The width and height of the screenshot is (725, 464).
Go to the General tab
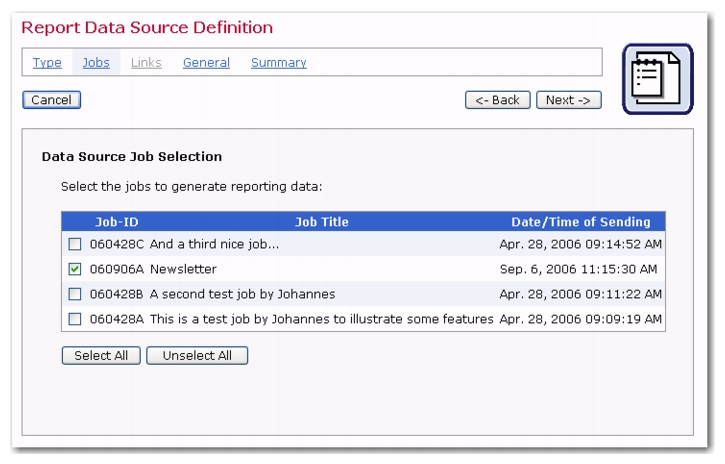pyautogui.click(x=206, y=62)
